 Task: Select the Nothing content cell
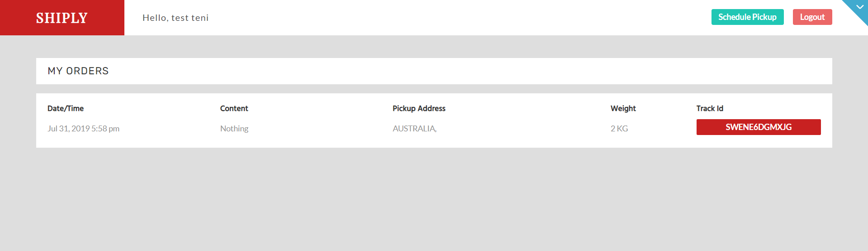click(x=234, y=129)
